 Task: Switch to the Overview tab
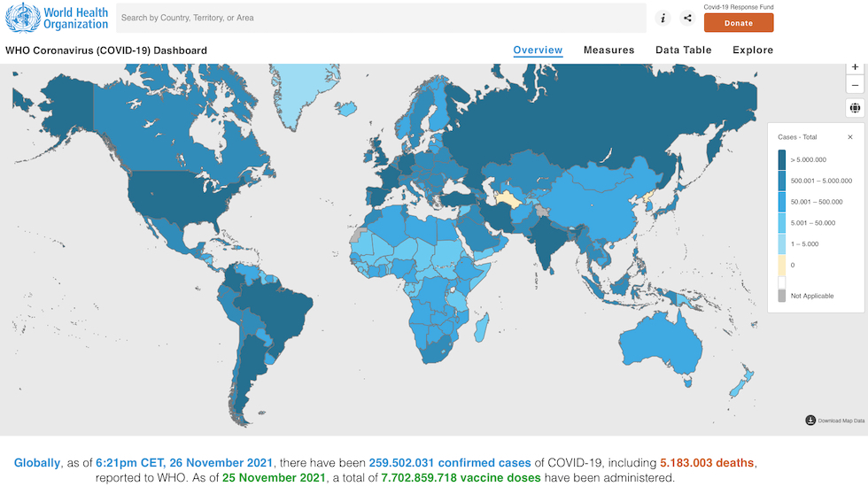click(x=538, y=50)
